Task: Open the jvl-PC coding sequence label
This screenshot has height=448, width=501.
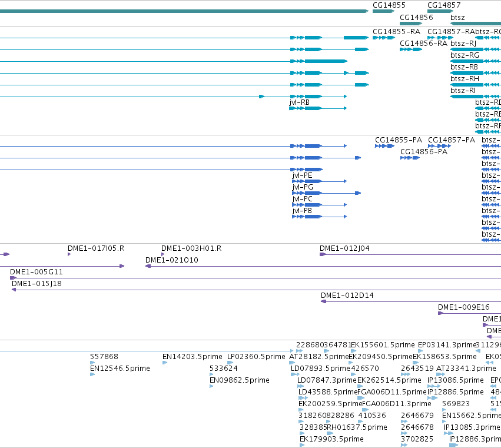Action: click(302, 199)
